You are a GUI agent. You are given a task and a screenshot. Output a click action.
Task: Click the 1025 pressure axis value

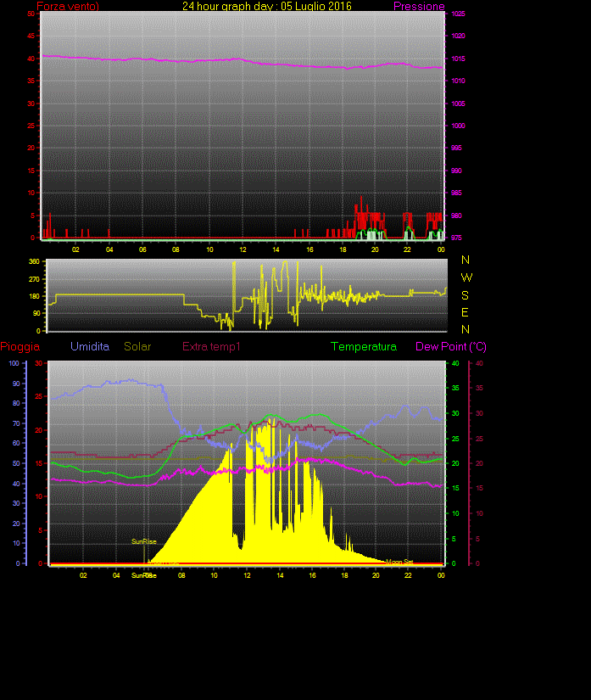tap(458, 14)
